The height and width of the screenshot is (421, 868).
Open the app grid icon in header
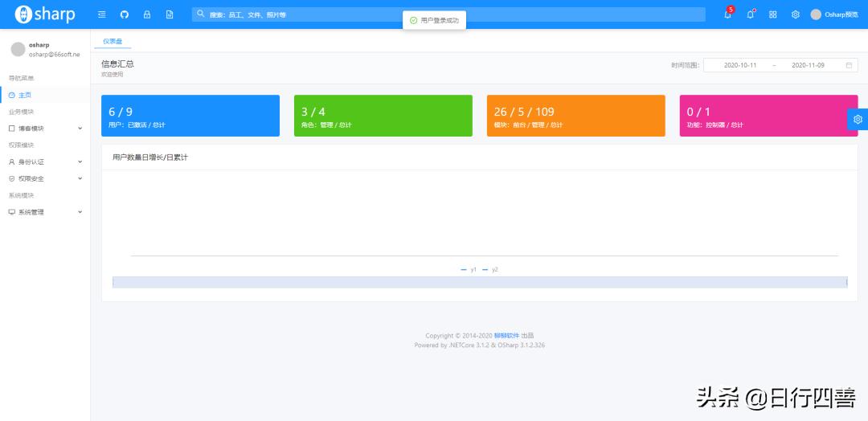(773, 15)
